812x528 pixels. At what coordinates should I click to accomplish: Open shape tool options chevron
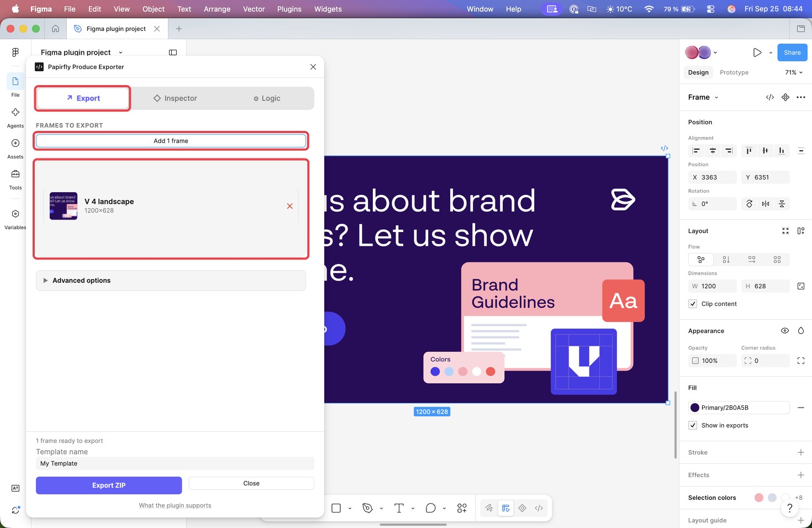click(350, 509)
